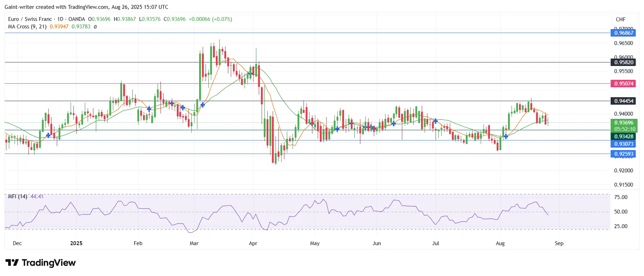Click the blue MA cross marker near Aug
644x276 pixels.
pos(506,136)
